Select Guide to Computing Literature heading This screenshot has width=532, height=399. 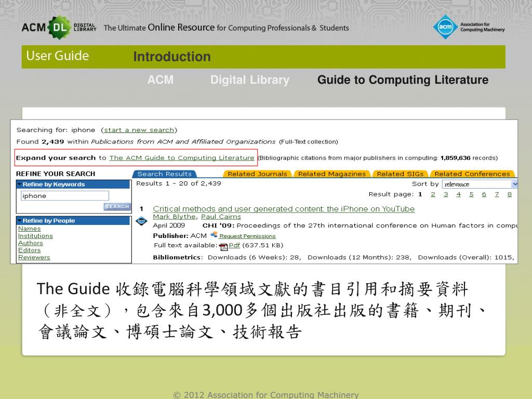coord(403,79)
